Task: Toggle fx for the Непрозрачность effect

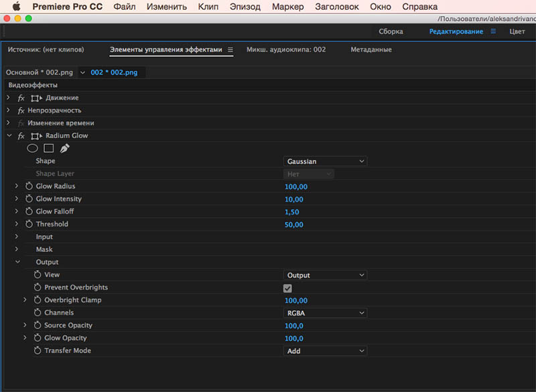Action: tap(21, 111)
